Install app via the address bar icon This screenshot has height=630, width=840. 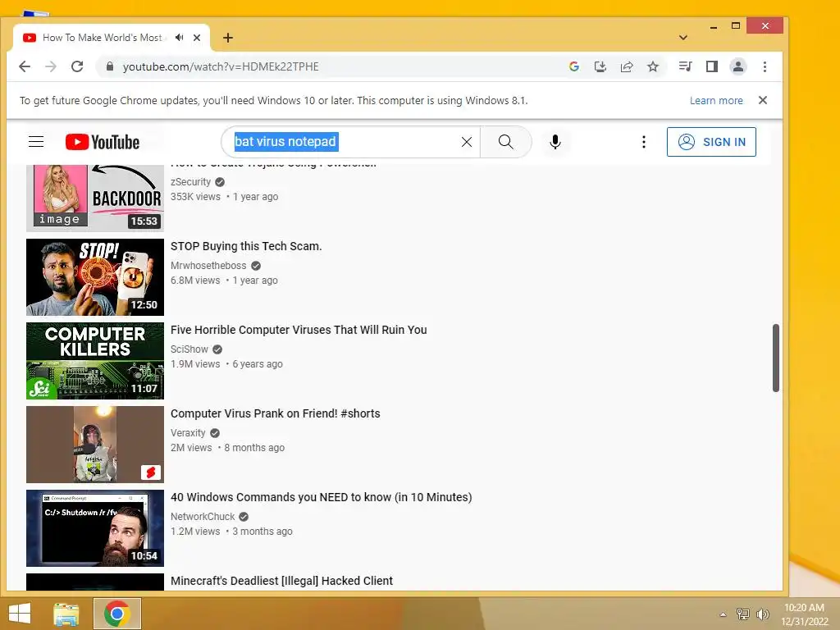point(600,66)
